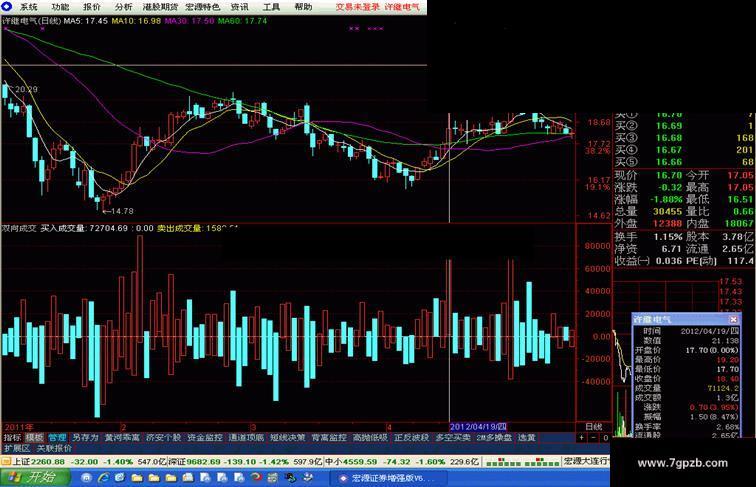Open the 帮助 menu

(303, 7)
